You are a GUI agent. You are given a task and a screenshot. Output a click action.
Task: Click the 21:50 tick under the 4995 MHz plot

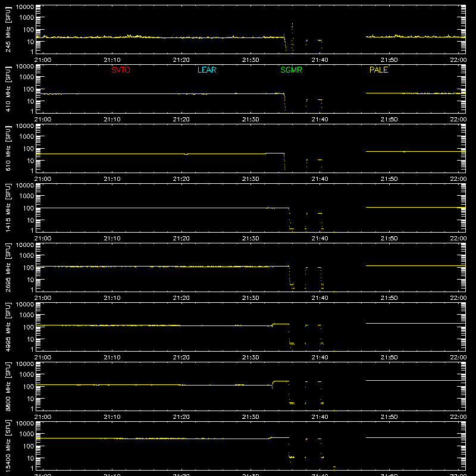(389, 358)
